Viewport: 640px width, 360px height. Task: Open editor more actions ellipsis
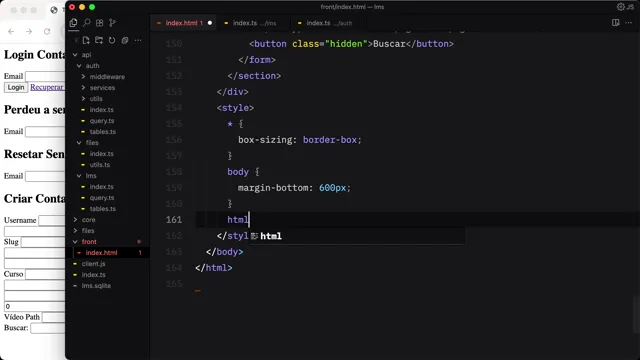pos(629,23)
